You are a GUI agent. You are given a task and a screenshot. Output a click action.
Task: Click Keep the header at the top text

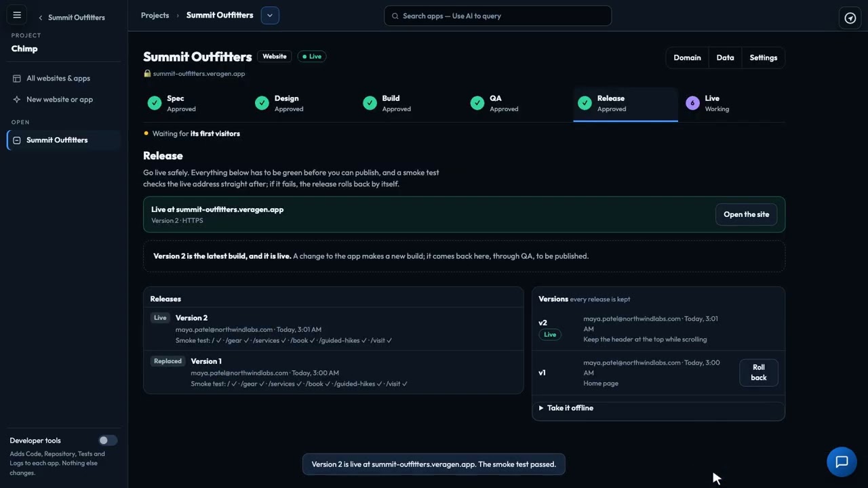[645, 340]
